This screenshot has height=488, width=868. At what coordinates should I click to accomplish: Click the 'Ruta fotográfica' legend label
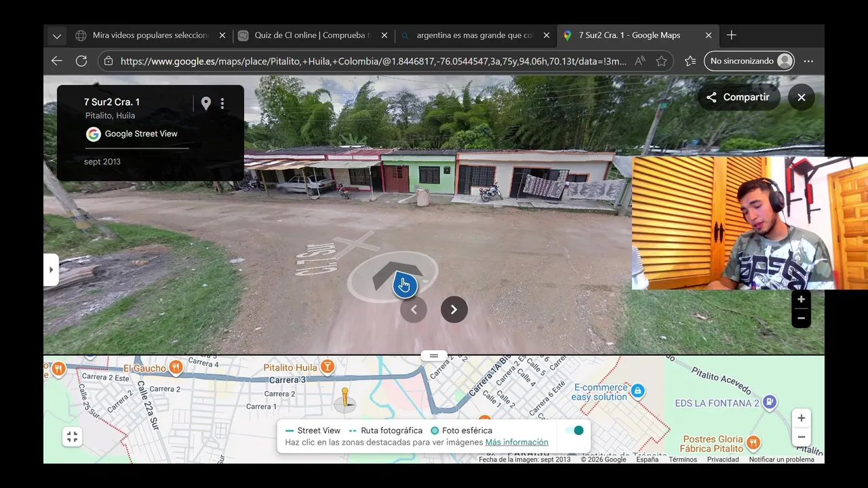click(x=391, y=430)
